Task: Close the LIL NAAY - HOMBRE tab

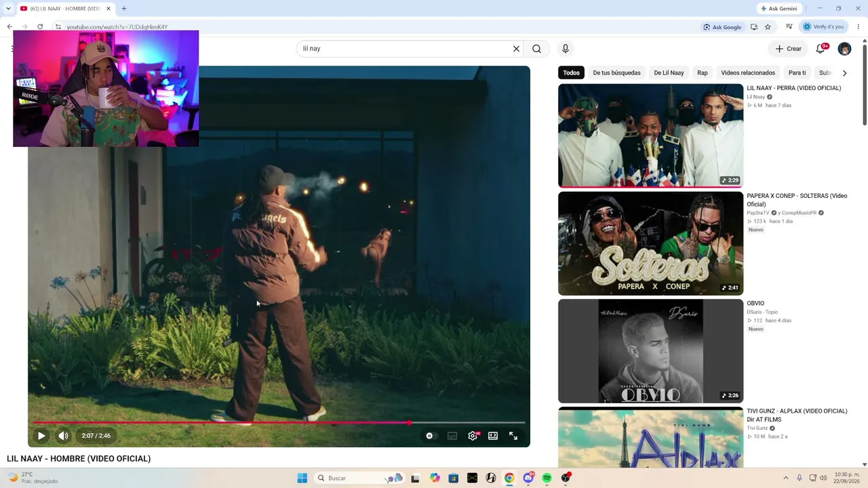Action: tap(109, 9)
